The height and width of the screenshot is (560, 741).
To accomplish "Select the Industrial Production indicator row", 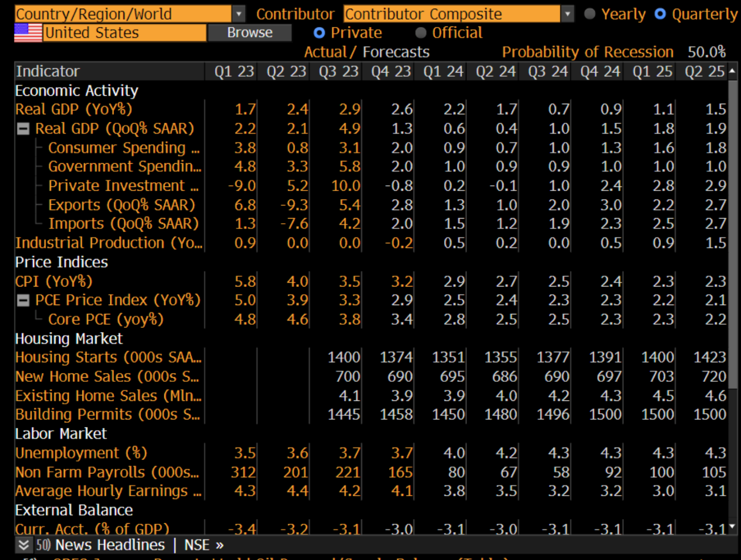I will 109,242.
